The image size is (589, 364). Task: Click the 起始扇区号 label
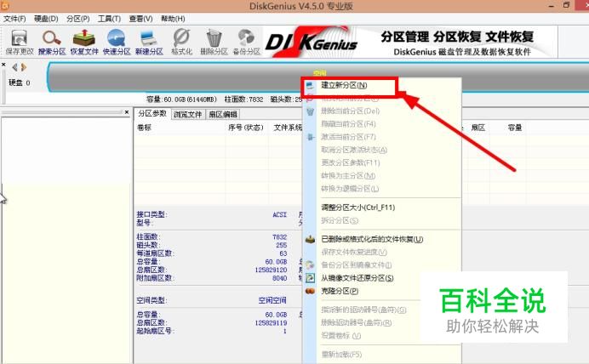(155, 331)
